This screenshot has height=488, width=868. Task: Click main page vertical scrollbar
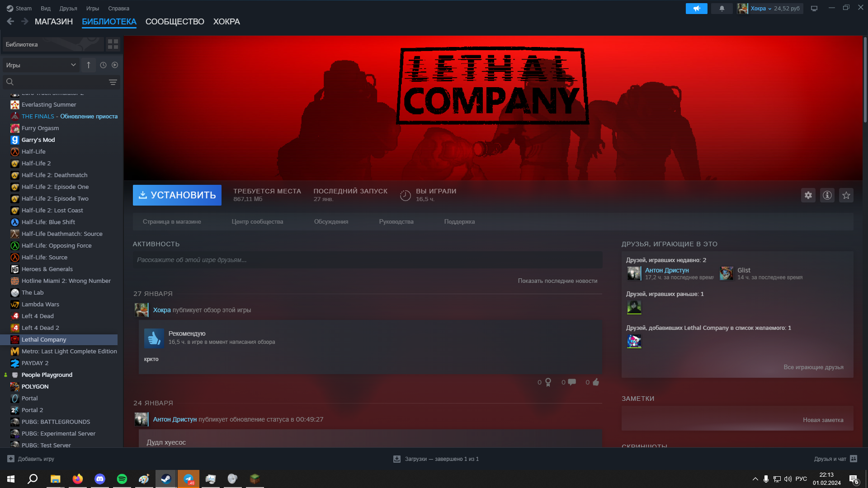[x=865, y=79]
